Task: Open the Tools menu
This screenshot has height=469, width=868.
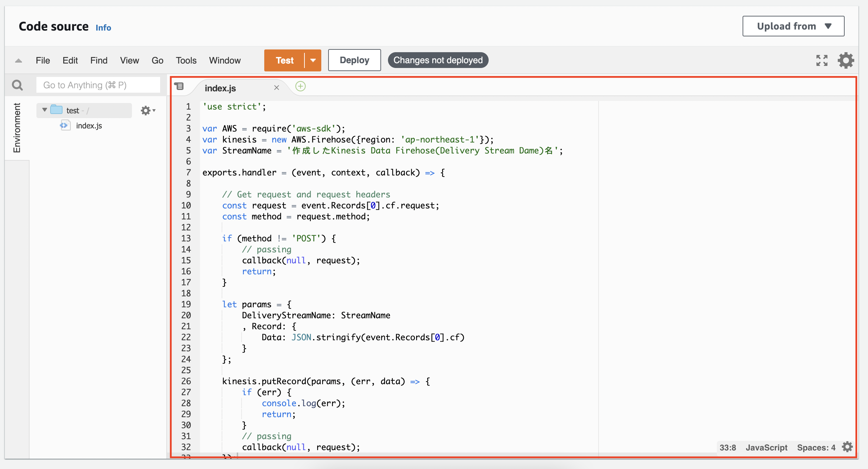Action: (186, 60)
